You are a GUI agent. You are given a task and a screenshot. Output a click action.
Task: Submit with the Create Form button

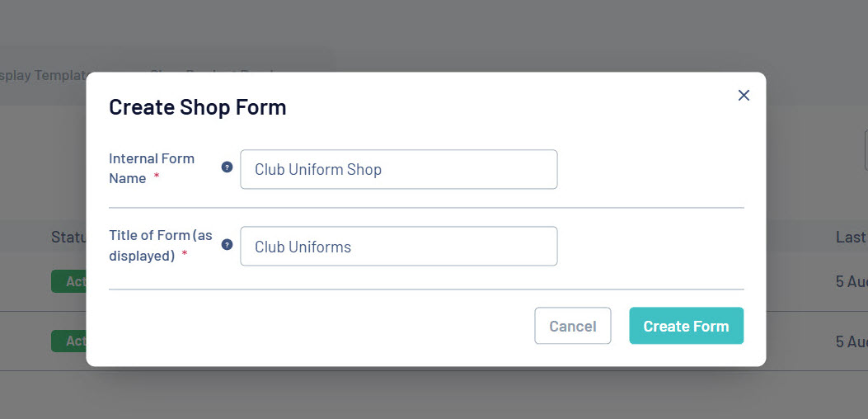pyautogui.click(x=686, y=326)
